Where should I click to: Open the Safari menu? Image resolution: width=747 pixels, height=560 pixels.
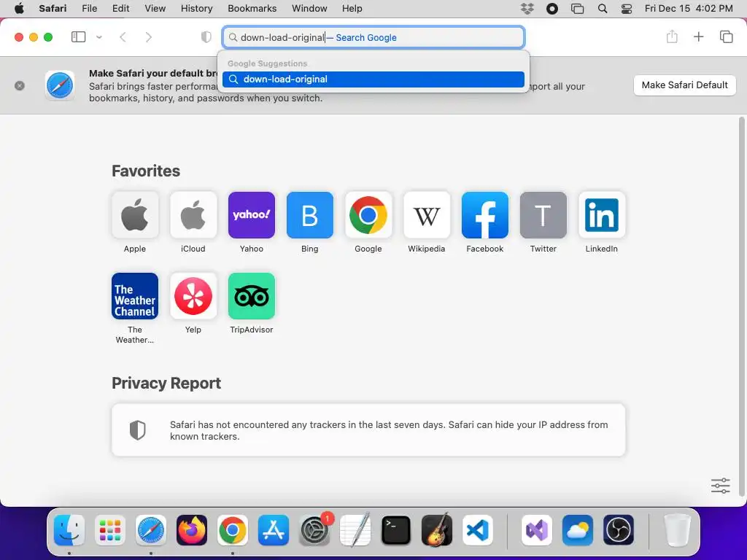53,9
